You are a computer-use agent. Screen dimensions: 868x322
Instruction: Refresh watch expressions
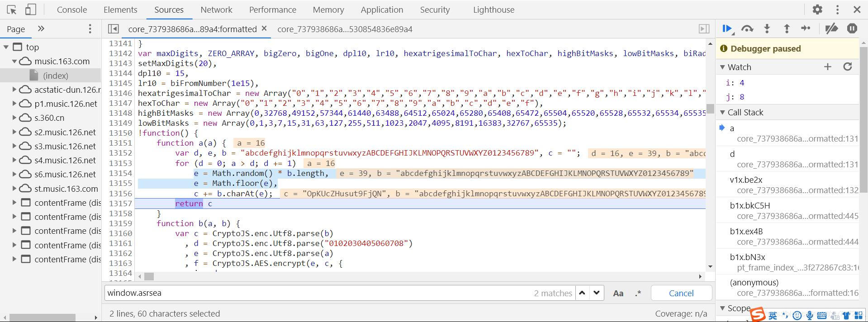(x=848, y=67)
